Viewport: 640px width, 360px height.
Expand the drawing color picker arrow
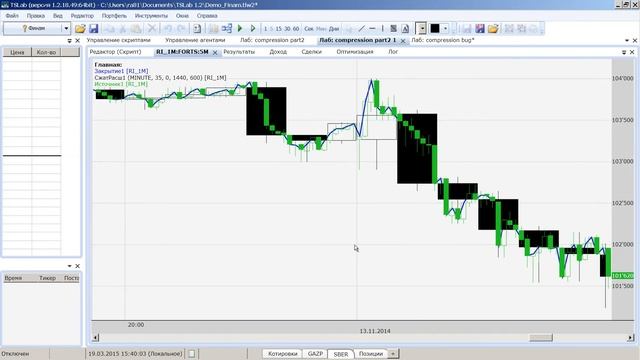[x=445, y=29]
